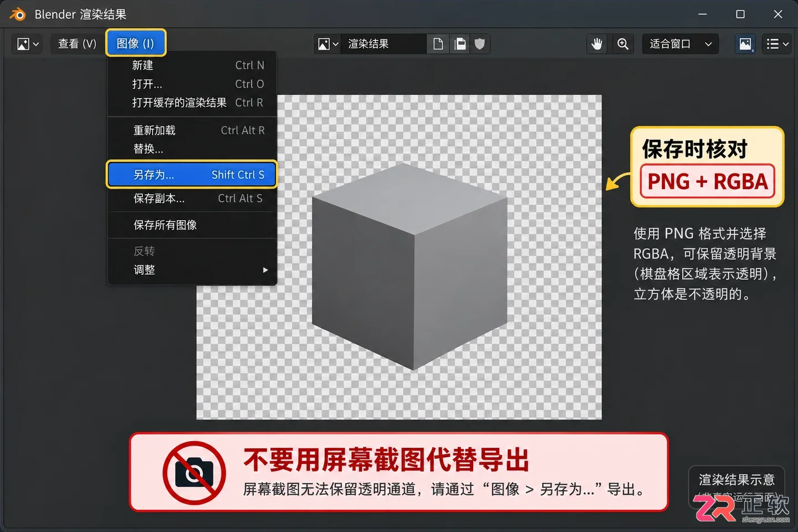Choose 打开... from the image menu

point(192,84)
